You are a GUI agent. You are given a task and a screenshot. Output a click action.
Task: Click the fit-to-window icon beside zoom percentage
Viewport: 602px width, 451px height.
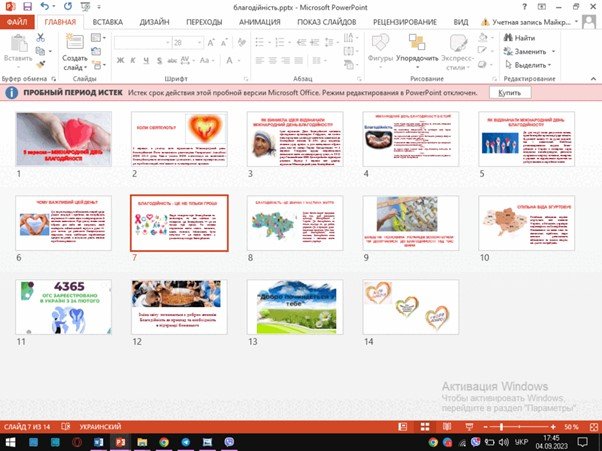point(593,427)
